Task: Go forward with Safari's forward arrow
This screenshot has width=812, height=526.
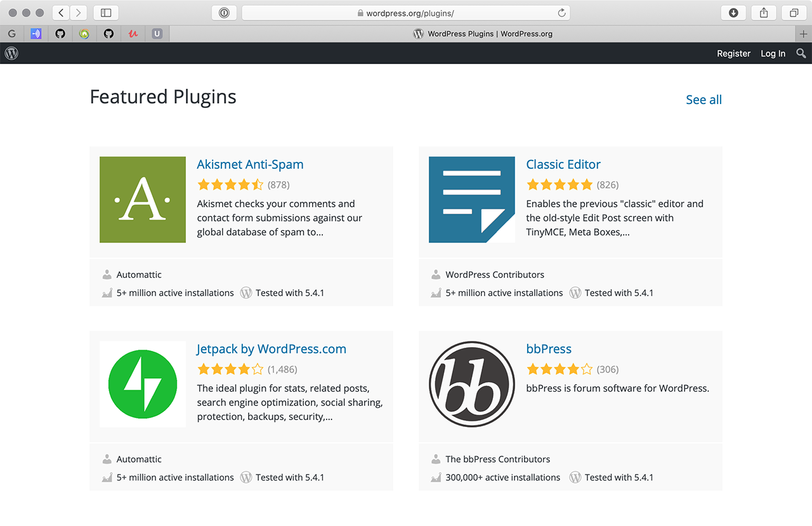Action: tap(79, 13)
